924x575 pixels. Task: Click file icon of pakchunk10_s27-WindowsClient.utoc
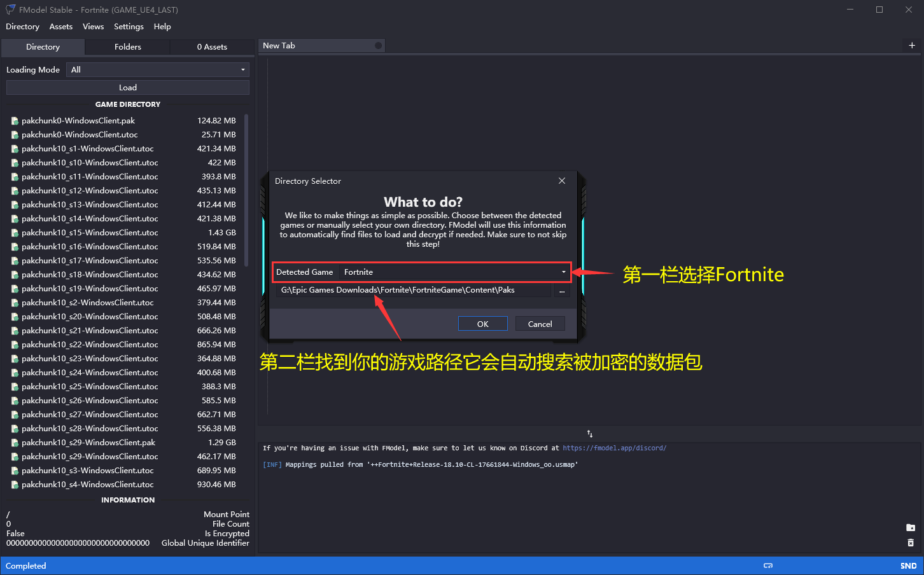(x=15, y=415)
